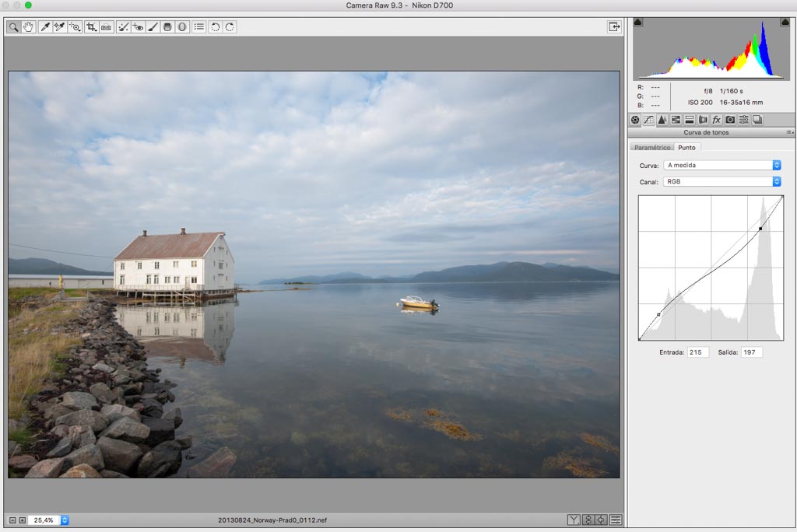Toggle full screen mode button
Viewport: 797px width, 532px height.
point(614,26)
